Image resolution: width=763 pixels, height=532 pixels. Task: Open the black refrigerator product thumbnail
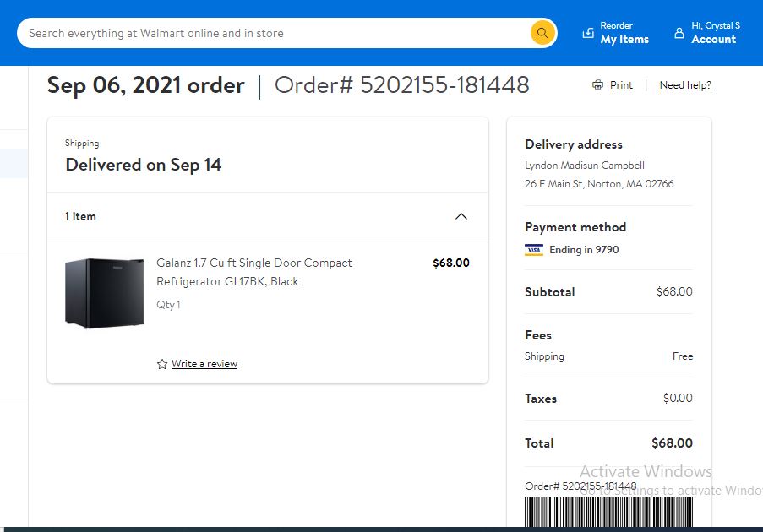105,293
